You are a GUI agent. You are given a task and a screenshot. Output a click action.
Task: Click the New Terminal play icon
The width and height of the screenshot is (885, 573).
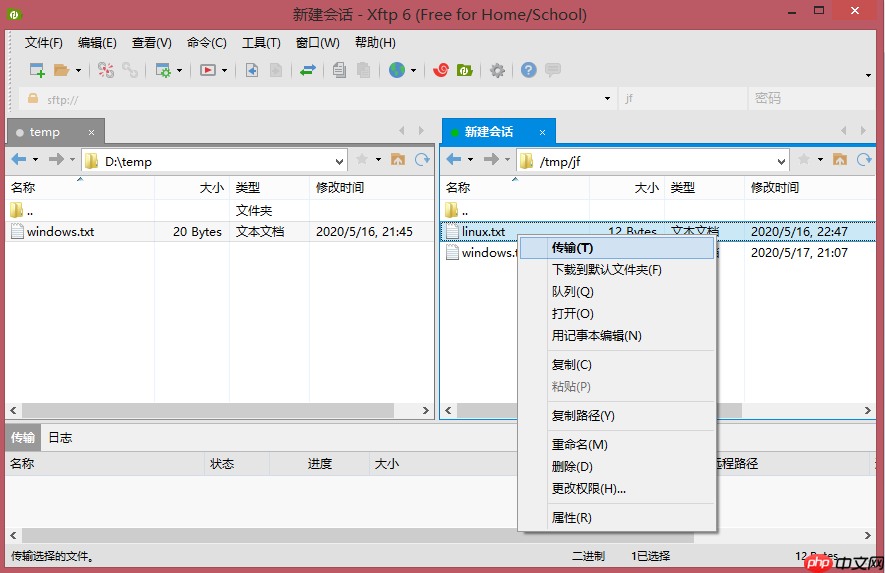(x=208, y=70)
